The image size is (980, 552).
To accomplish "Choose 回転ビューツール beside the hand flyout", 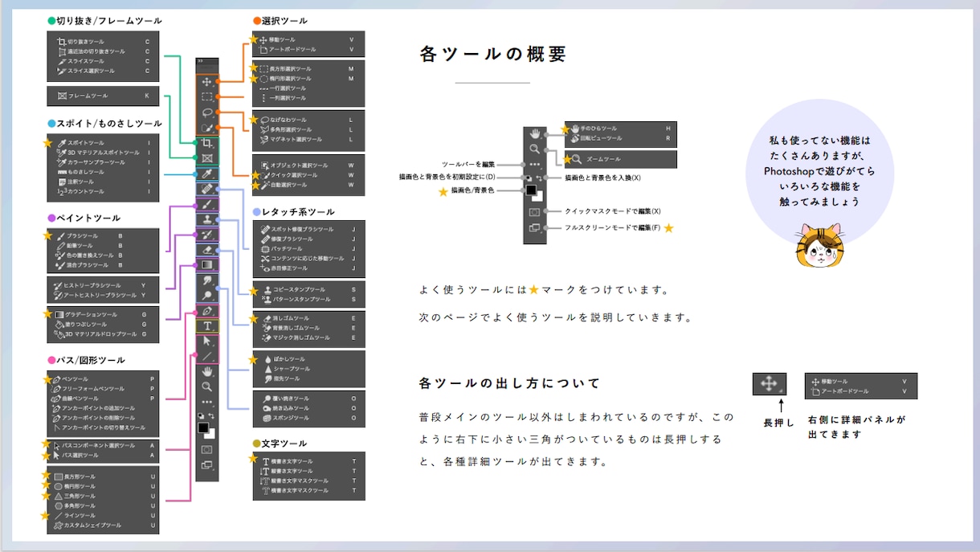I will click(x=594, y=138).
